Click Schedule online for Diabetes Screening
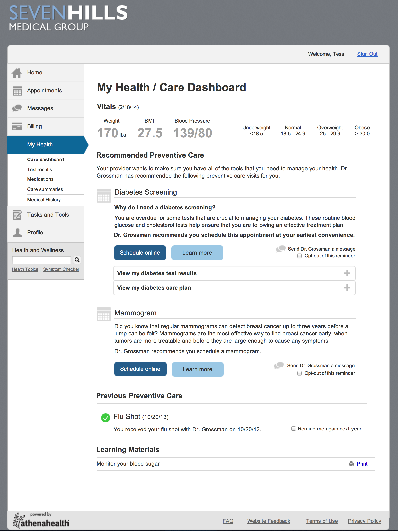 click(x=140, y=253)
